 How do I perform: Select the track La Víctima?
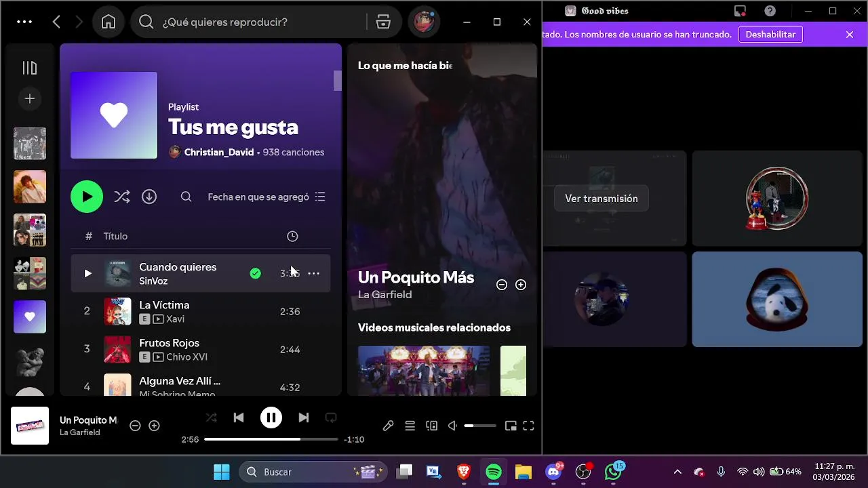point(201,311)
